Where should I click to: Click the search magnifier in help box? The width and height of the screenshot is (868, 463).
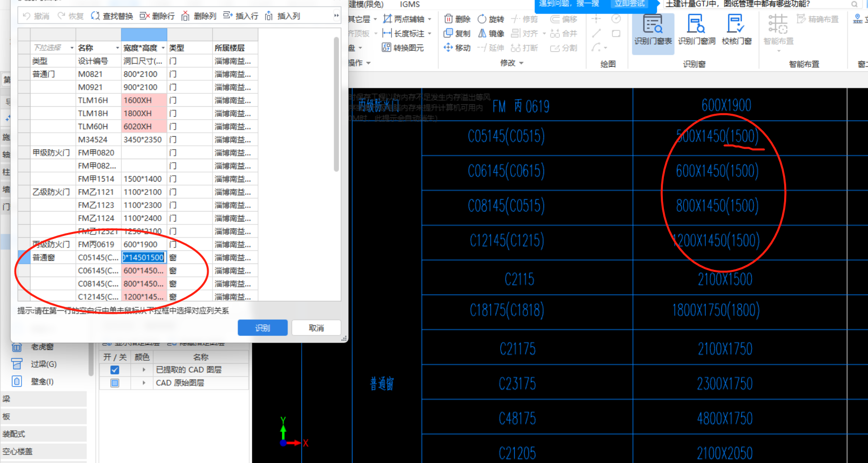(855, 4)
